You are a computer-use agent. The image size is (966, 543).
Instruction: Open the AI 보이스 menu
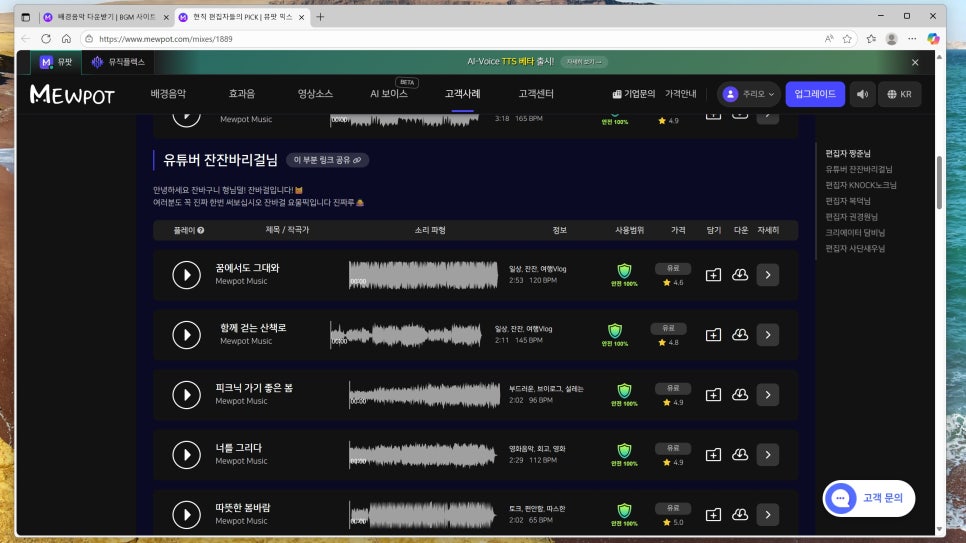(x=389, y=94)
